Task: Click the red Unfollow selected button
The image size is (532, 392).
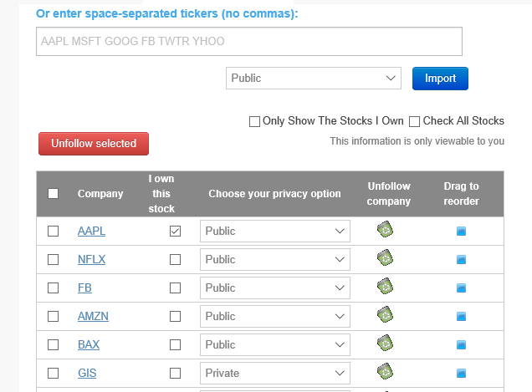Action: [x=94, y=144]
